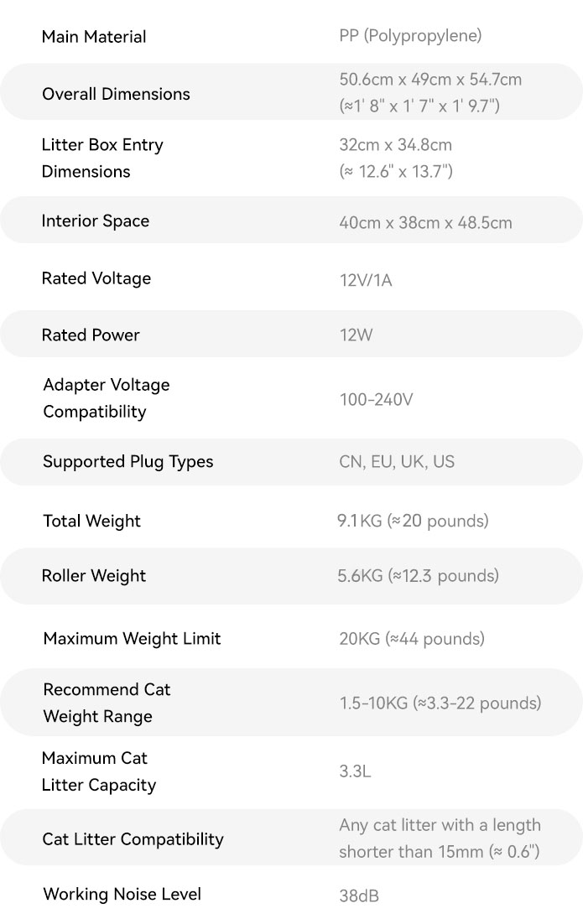The height and width of the screenshot is (924, 583).
Task: Click the Overall Dimensions row
Action: point(291,92)
